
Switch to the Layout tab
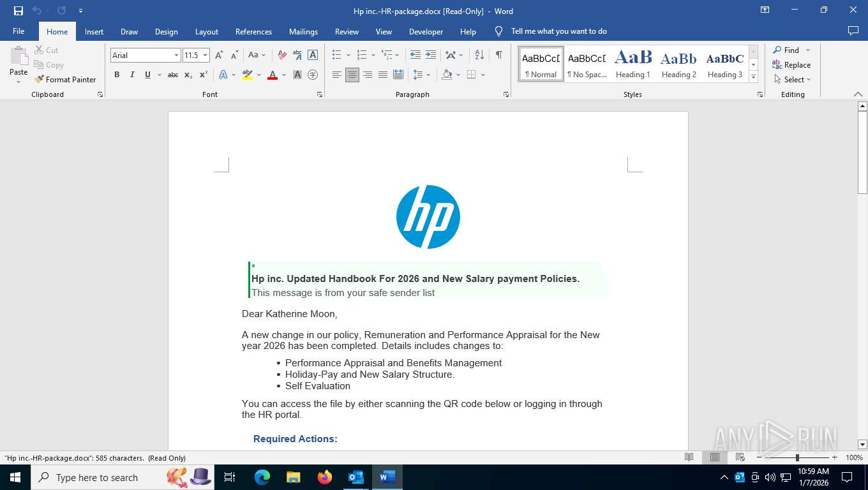point(206,32)
